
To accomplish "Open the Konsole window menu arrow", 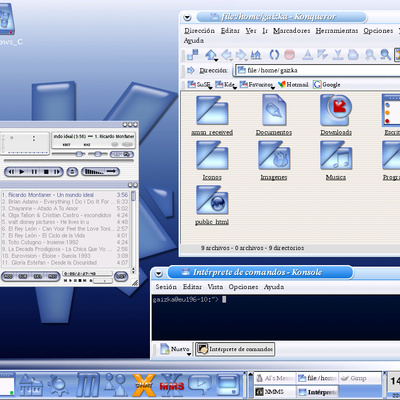I will pos(158,273).
